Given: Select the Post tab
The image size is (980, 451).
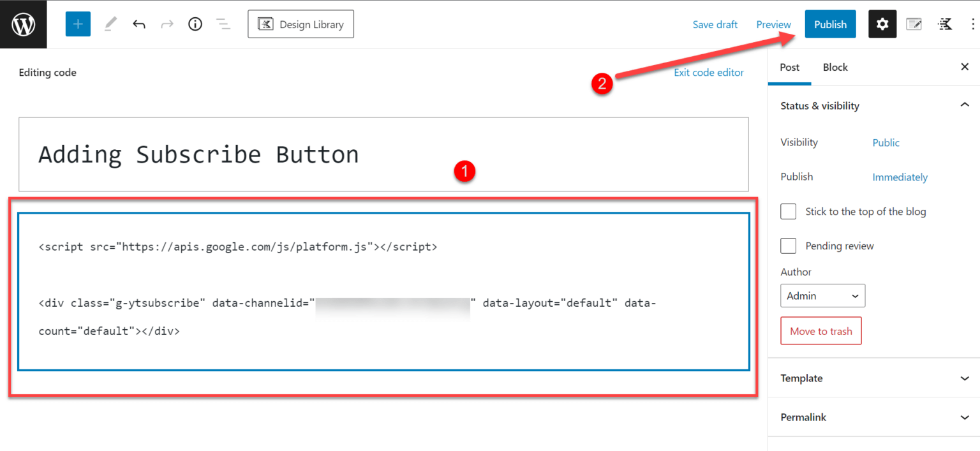Looking at the screenshot, I should 789,68.
